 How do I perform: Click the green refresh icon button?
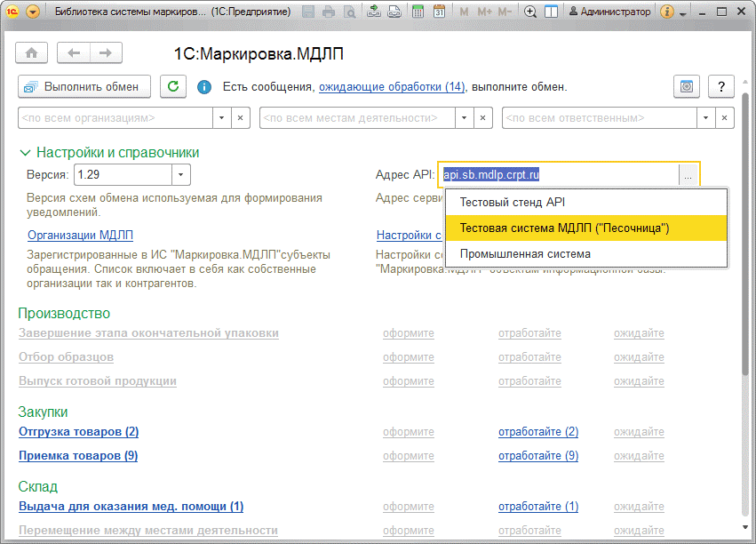pos(173,86)
